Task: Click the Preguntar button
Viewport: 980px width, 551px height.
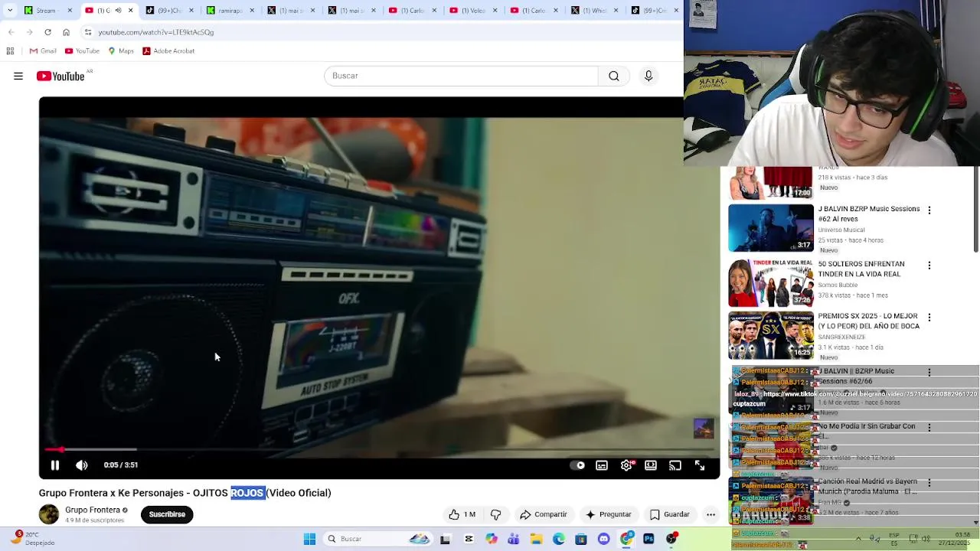Action: coord(608,514)
